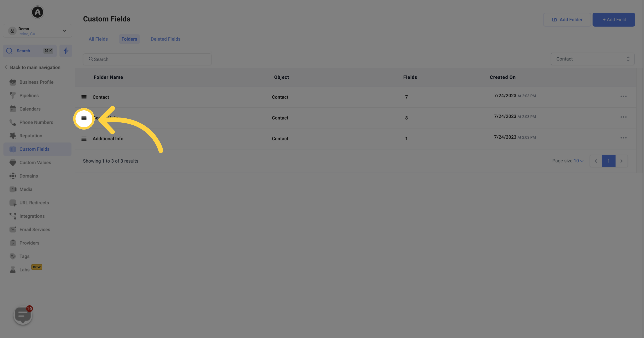Switch to the Deleted Fields tab
Image resolution: width=644 pixels, height=338 pixels.
tap(165, 39)
